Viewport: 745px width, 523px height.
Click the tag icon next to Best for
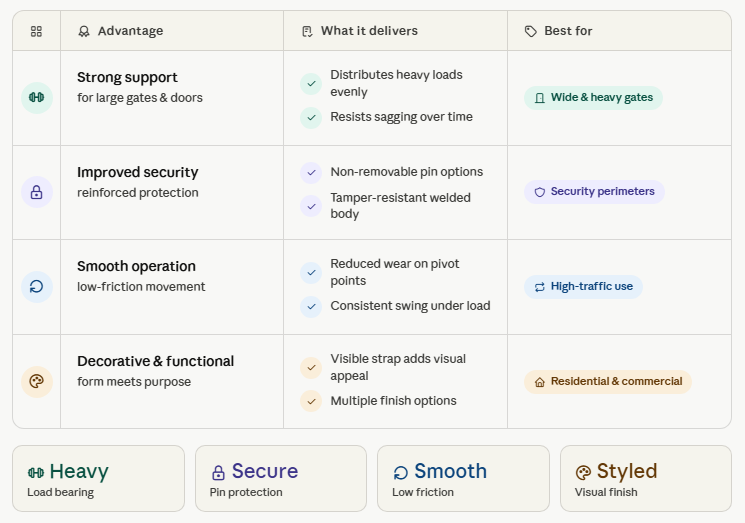(531, 31)
